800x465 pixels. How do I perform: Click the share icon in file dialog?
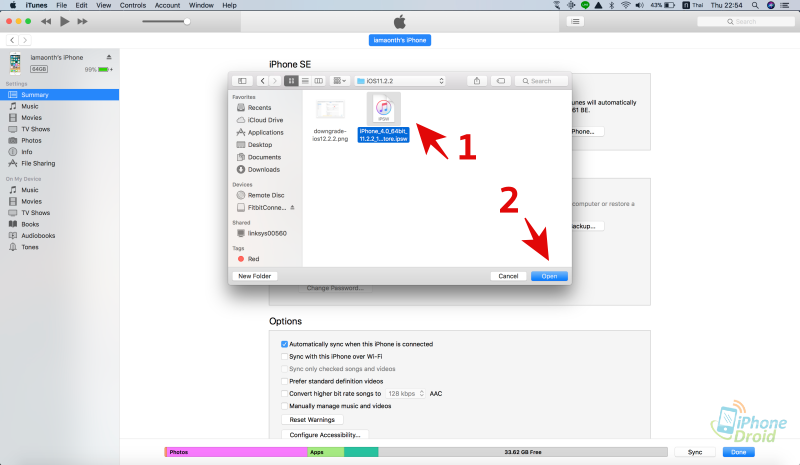[477, 80]
